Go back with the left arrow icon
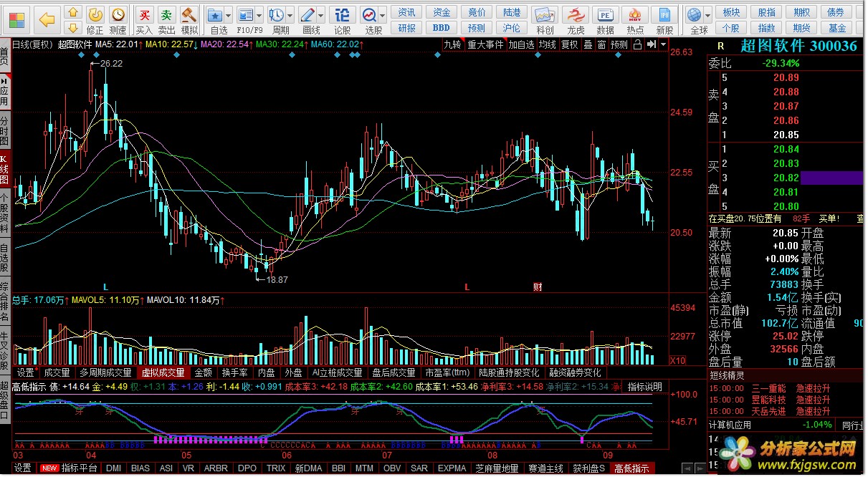Image resolution: width=868 pixels, height=477 pixels. (x=47, y=19)
